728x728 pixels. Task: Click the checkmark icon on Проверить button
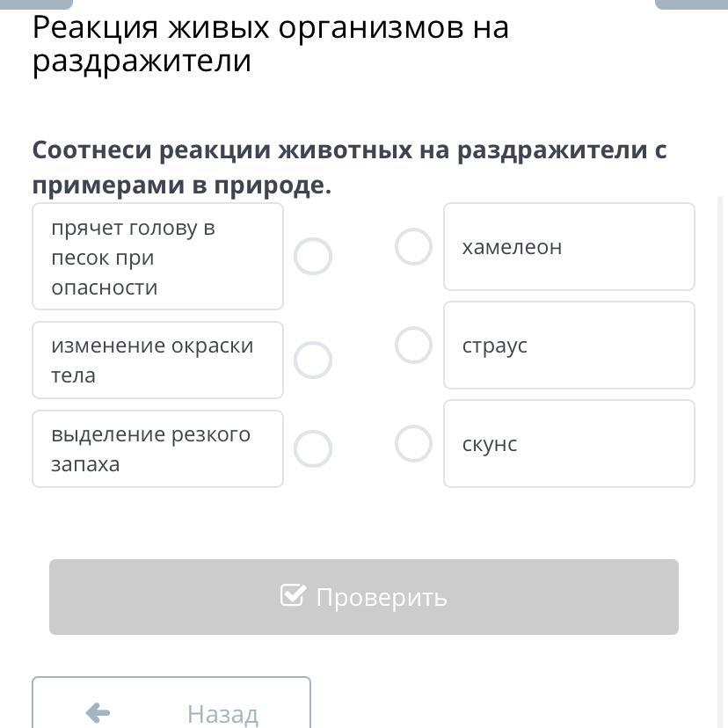[293, 596]
